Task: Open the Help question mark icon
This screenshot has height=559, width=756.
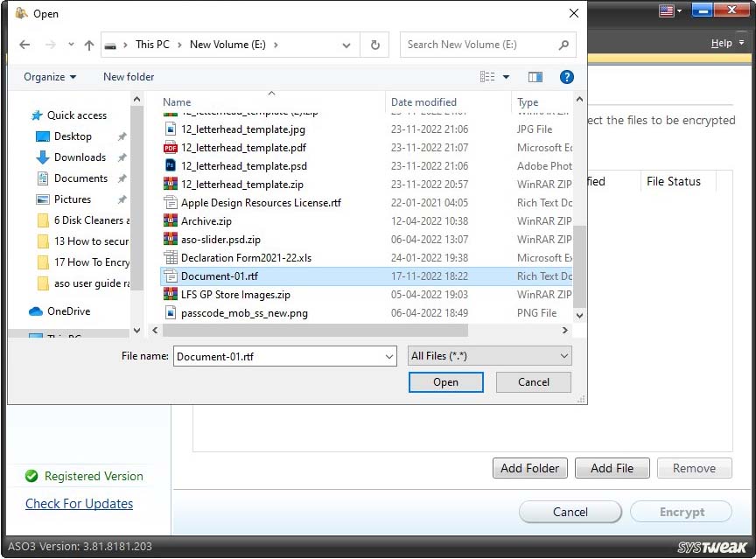Action: pos(567,77)
